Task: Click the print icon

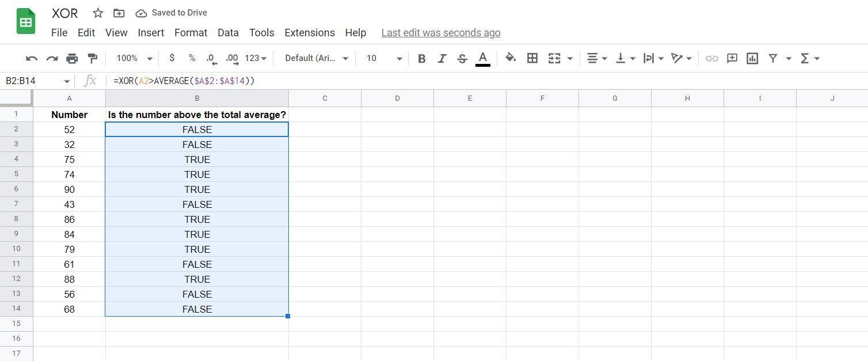Action: tap(72, 58)
